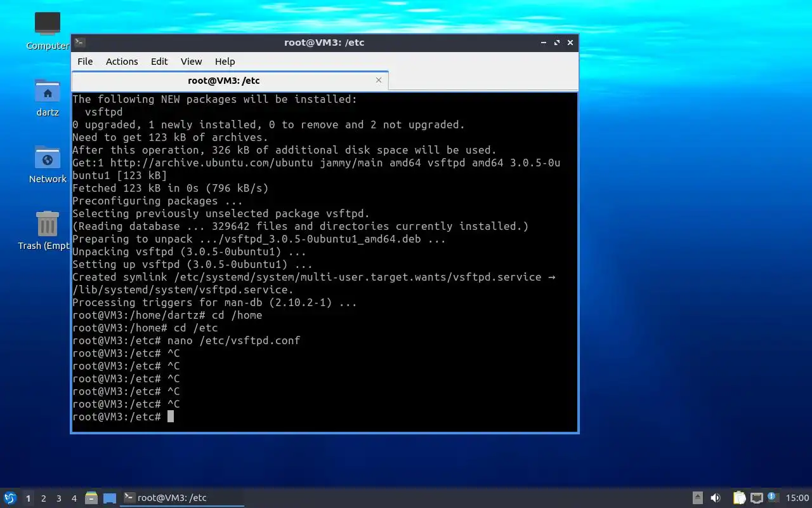Click the 'Setting up vsftpd' output line

point(193,264)
